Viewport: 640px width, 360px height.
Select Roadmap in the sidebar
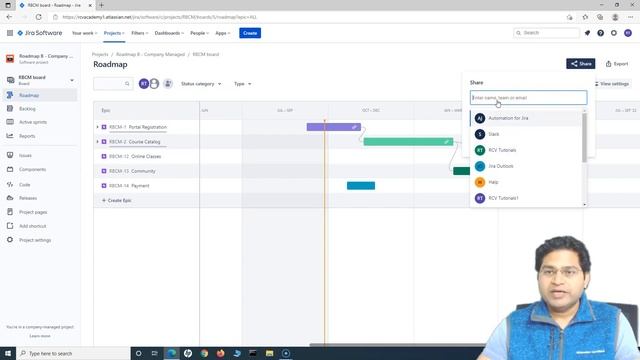40,95
